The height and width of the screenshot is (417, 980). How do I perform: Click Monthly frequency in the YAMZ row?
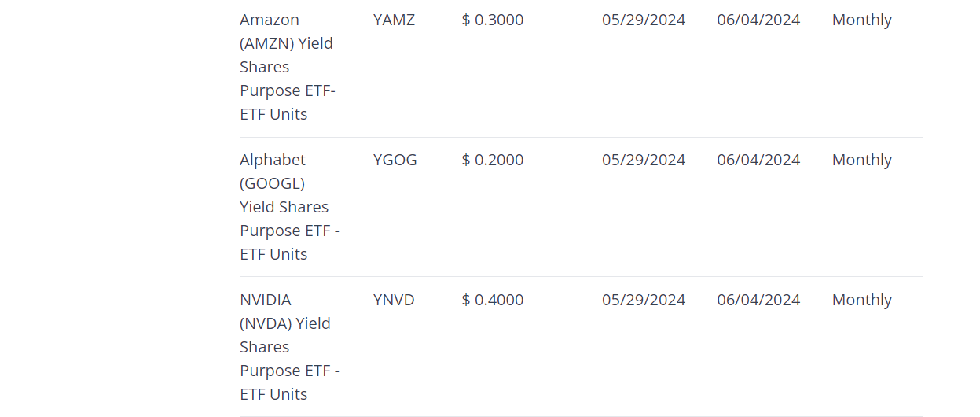pyautogui.click(x=861, y=20)
